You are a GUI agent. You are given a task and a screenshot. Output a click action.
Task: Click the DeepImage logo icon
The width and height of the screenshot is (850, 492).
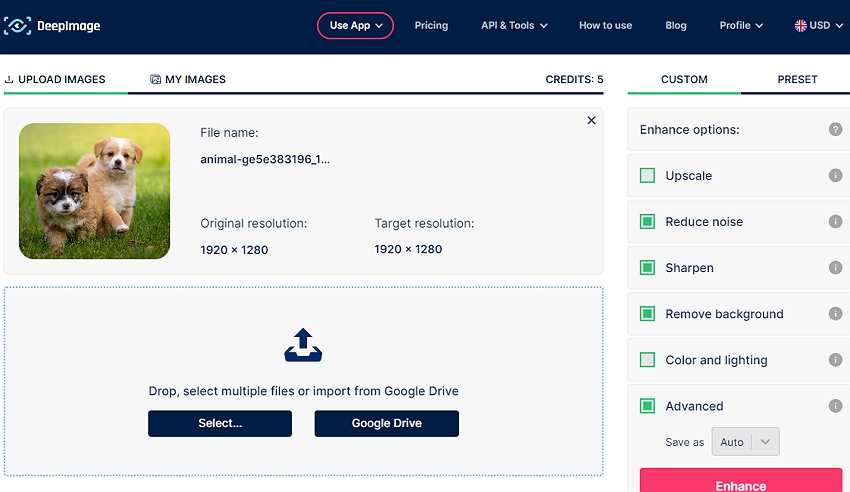pyautogui.click(x=17, y=26)
